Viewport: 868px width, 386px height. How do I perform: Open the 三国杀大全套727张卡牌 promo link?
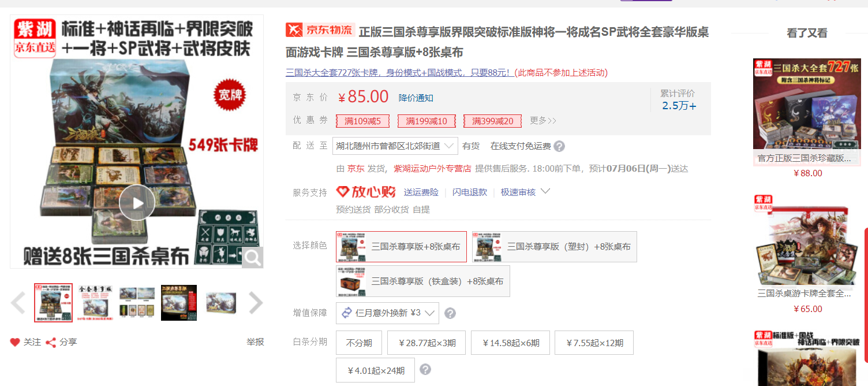(398, 73)
